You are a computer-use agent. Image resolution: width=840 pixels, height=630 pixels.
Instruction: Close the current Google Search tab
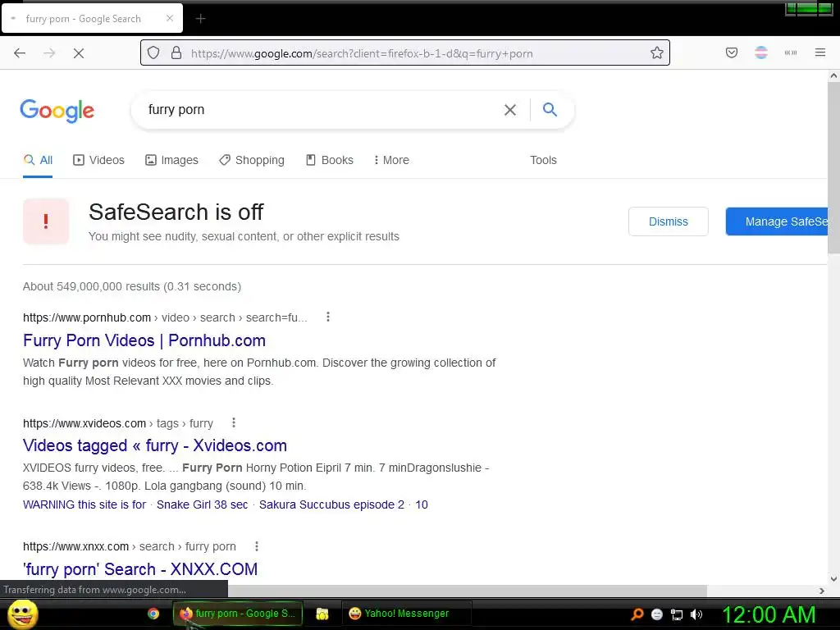tap(170, 18)
